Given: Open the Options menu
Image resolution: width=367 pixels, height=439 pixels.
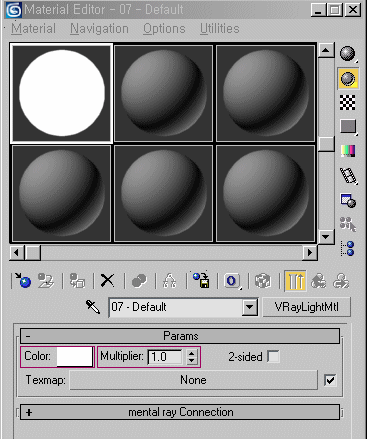Looking at the screenshot, I should coord(164,29).
